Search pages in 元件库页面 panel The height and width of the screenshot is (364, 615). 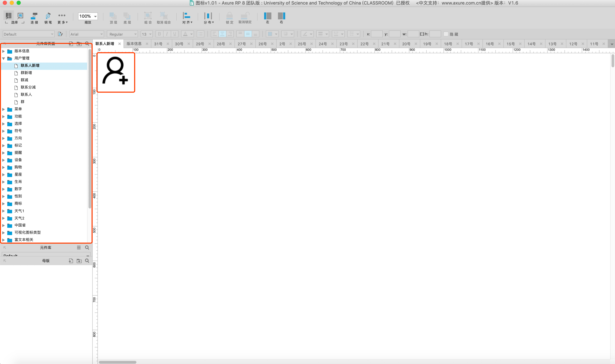point(87,44)
